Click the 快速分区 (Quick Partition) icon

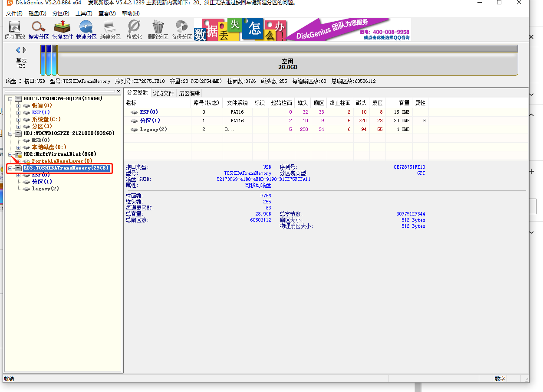[86, 30]
